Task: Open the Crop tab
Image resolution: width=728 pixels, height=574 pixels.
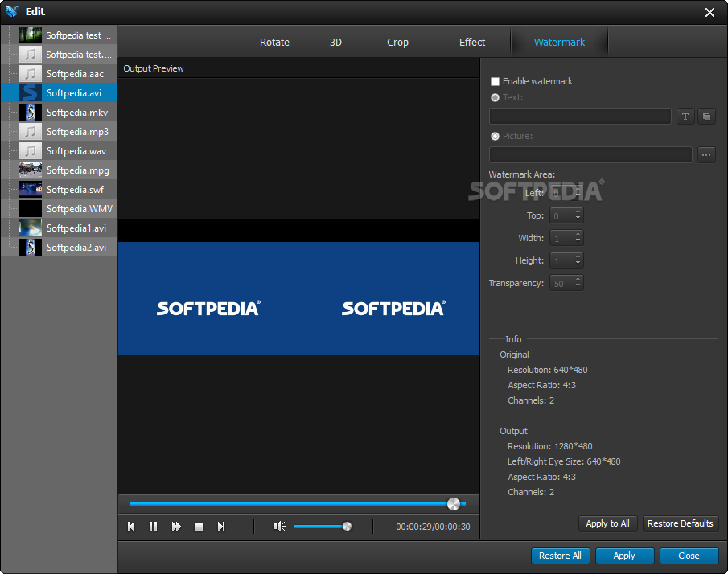Action: [x=397, y=43]
